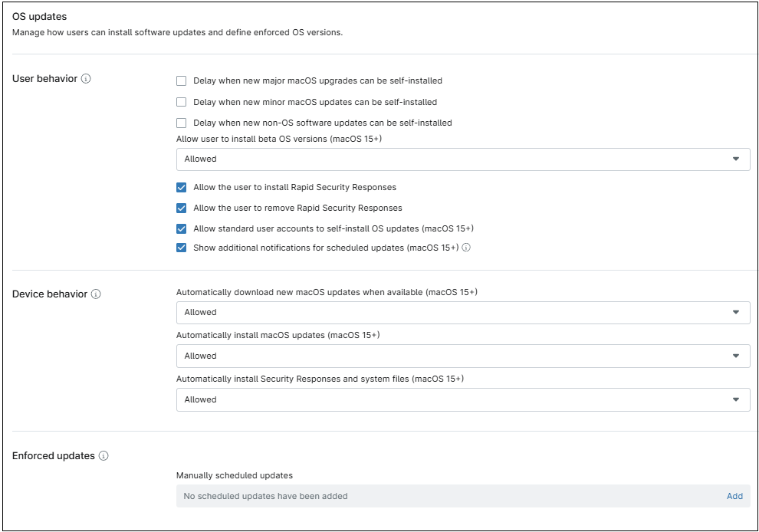The image size is (759, 532).
Task: Uncheck standard user accounts self-install OS updates
Action: [180, 228]
